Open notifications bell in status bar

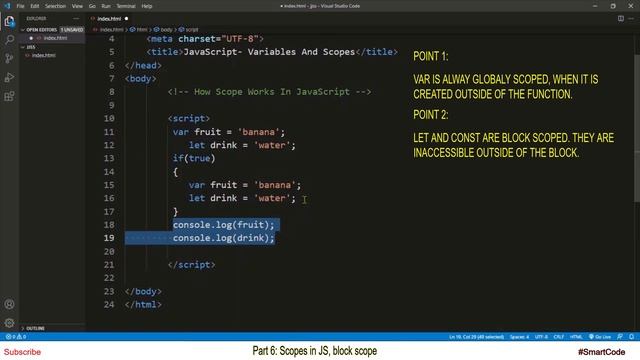631,337
